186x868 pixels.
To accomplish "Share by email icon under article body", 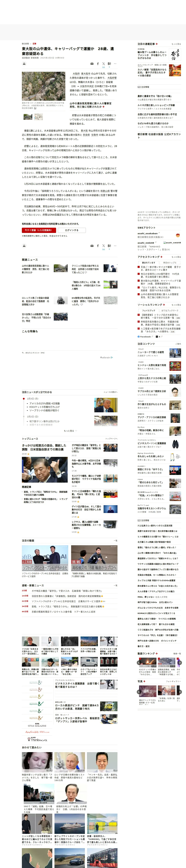I will point(92,246).
